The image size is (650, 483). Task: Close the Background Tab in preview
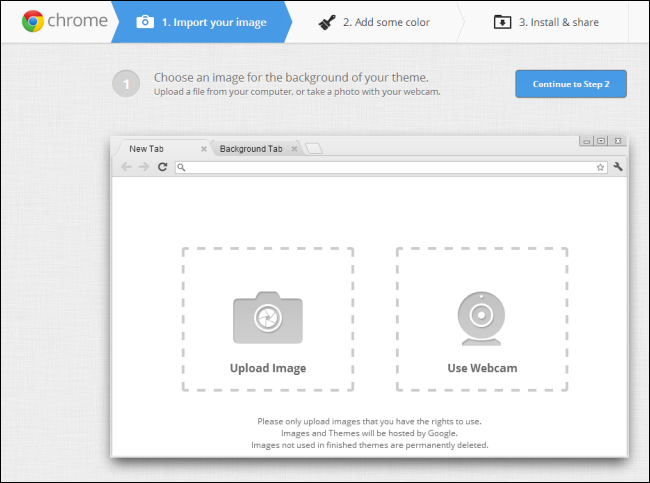tap(294, 149)
